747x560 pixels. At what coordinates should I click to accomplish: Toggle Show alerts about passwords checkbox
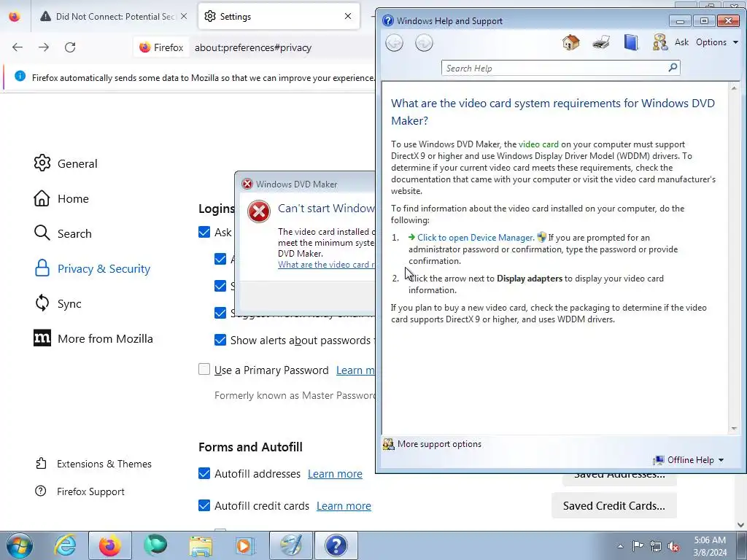[220, 340]
